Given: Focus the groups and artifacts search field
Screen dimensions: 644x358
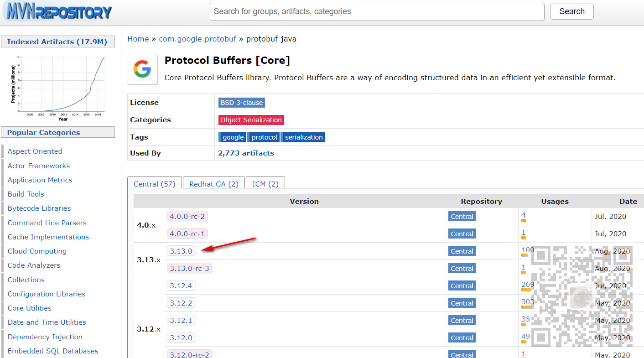Looking at the screenshot, I should pos(377,12).
